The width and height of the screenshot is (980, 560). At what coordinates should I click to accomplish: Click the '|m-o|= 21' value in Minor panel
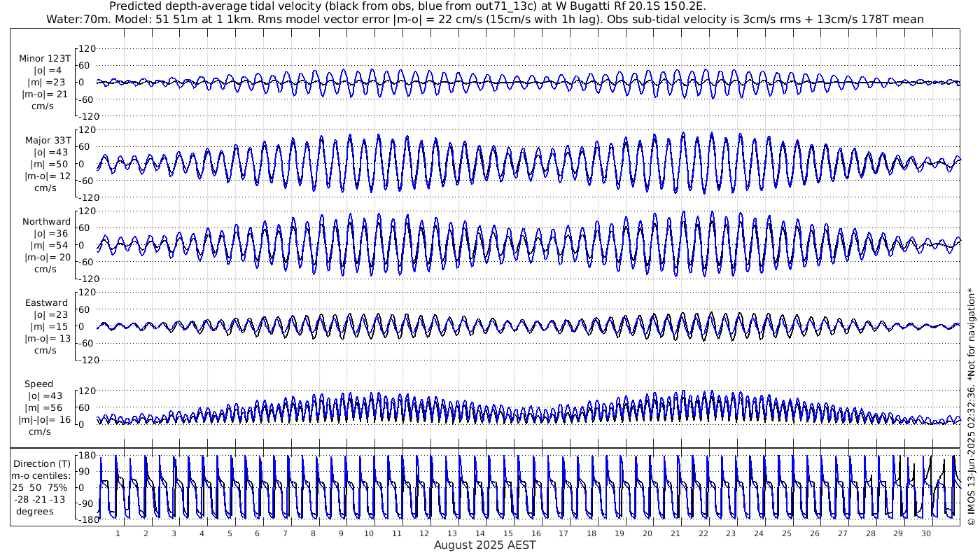pyautogui.click(x=45, y=94)
